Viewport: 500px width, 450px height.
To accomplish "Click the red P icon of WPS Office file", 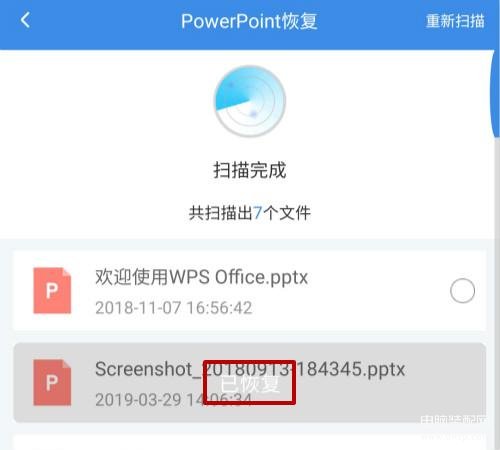I will (x=52, y=291).
